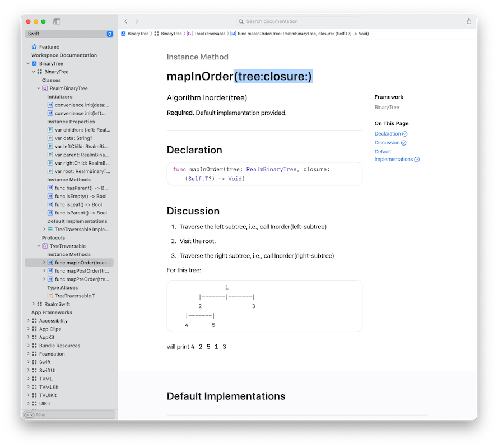Click Self.T type in the declaration
Viewport: 498px width, 448px height.
(x=199, y=179)
